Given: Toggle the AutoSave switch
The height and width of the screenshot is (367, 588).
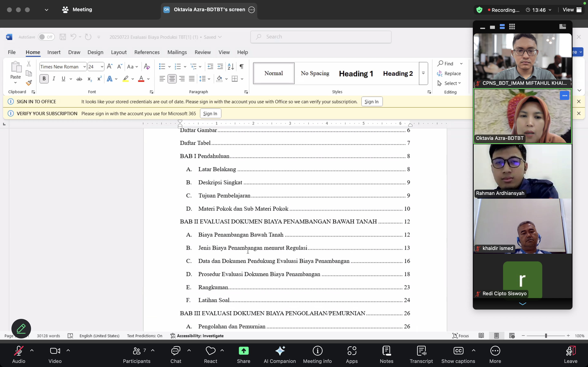Looking at the screenshot, I should click(46, 37).
